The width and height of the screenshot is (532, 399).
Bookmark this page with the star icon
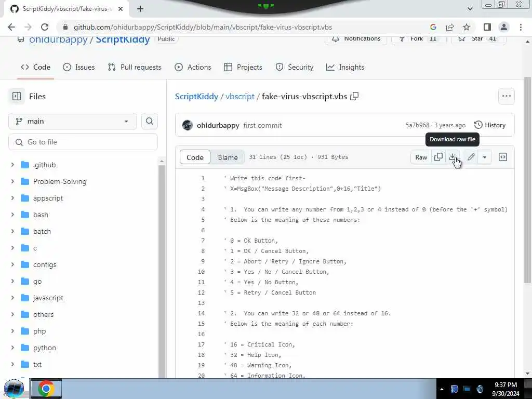[x=467, y=27]
